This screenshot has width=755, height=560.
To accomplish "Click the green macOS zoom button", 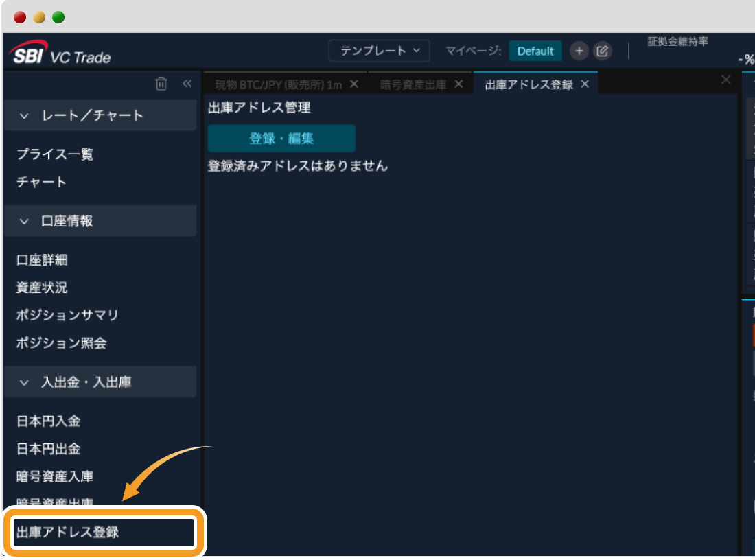I will click(58, 16).
